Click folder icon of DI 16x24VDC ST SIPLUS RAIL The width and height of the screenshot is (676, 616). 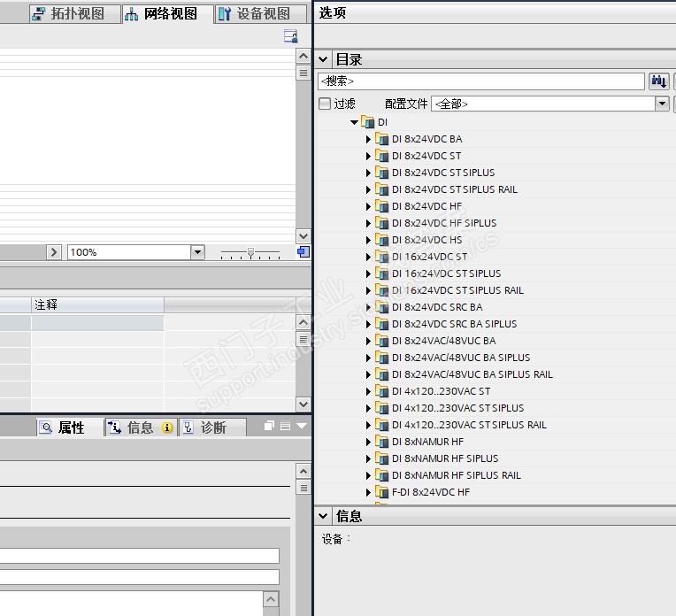pyautogui.click(x=381, y=290)
